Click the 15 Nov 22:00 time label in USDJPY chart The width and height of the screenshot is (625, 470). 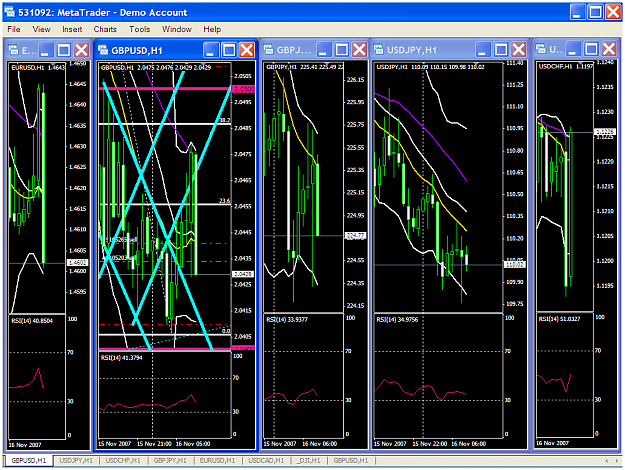430,443
